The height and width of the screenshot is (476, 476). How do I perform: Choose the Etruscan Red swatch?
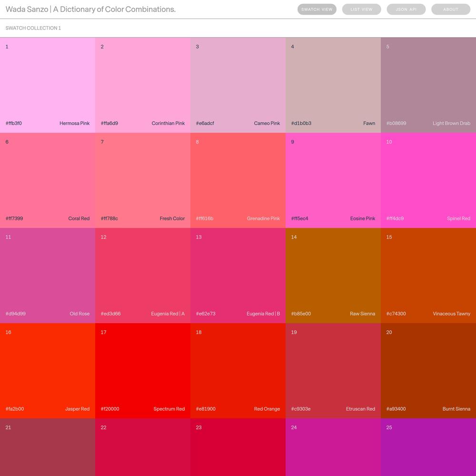pos(333,371)
